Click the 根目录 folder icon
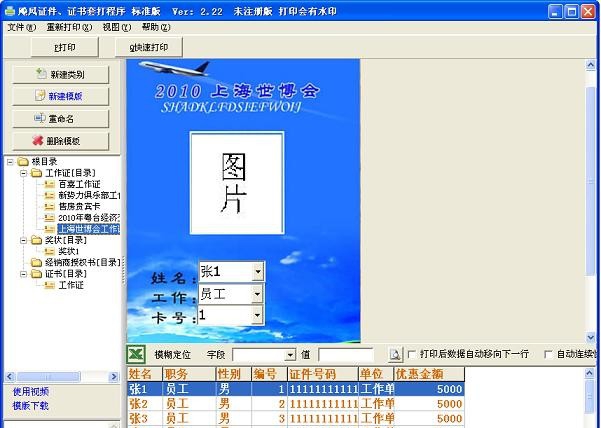601x428 pixels. (23, 162)
